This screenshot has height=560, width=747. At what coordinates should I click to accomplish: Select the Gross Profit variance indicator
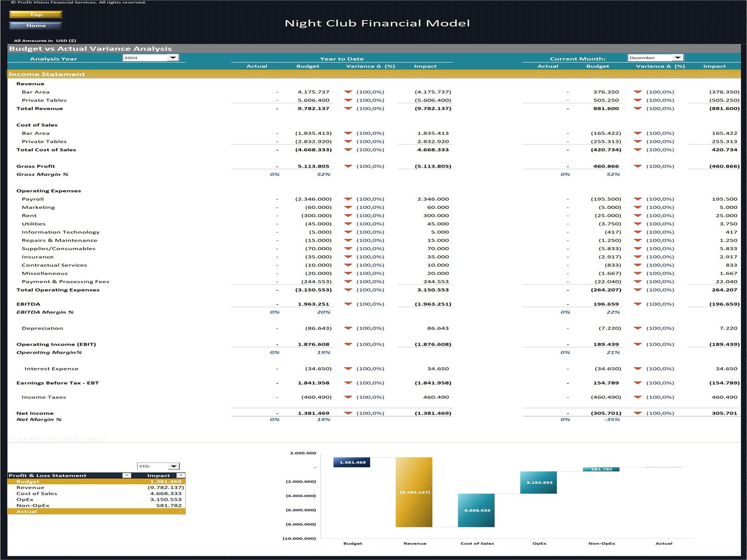[348, 166]
